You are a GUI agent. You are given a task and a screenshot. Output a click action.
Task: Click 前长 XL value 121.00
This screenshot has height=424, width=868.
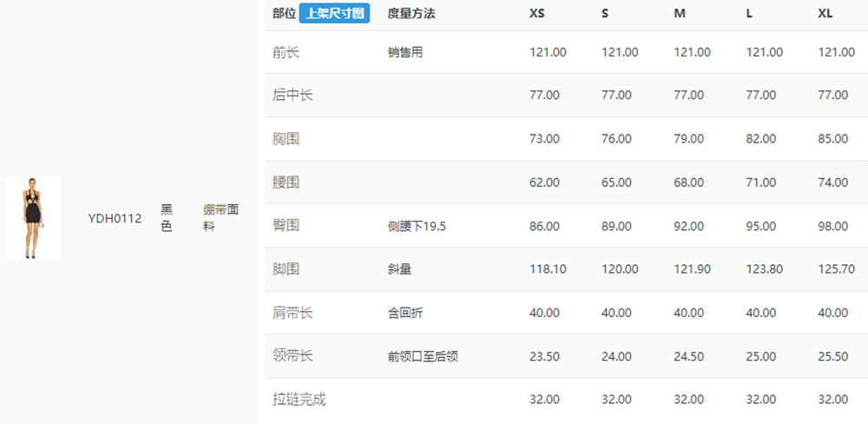(x=837, y=53)
